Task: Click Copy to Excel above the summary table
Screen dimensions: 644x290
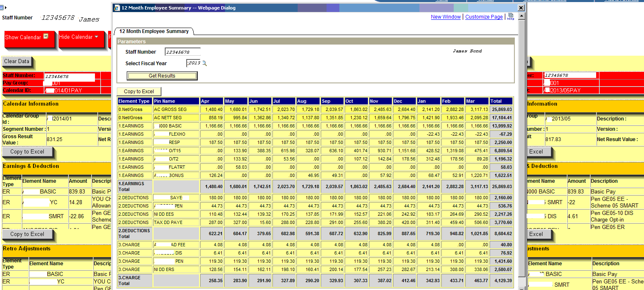Action: (139, 92)
